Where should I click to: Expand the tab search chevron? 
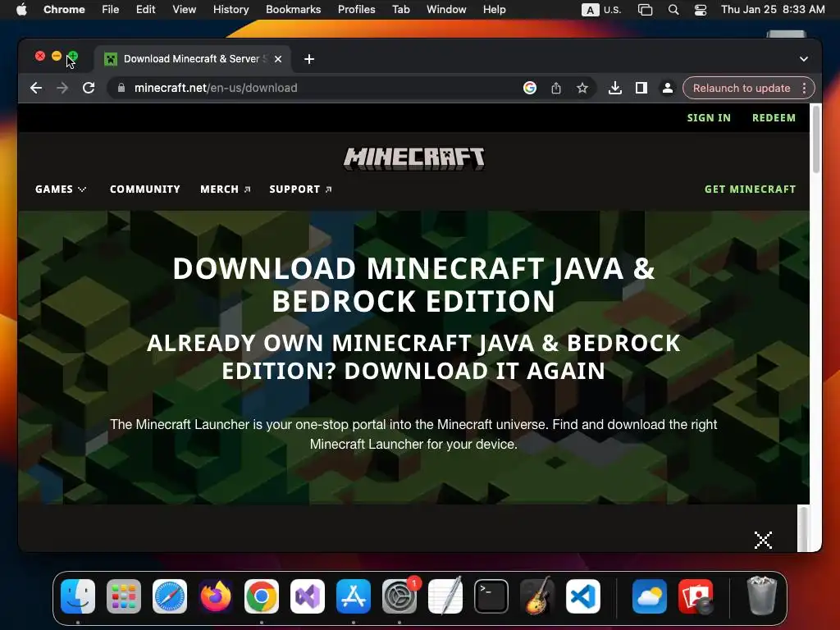[804, 59]
